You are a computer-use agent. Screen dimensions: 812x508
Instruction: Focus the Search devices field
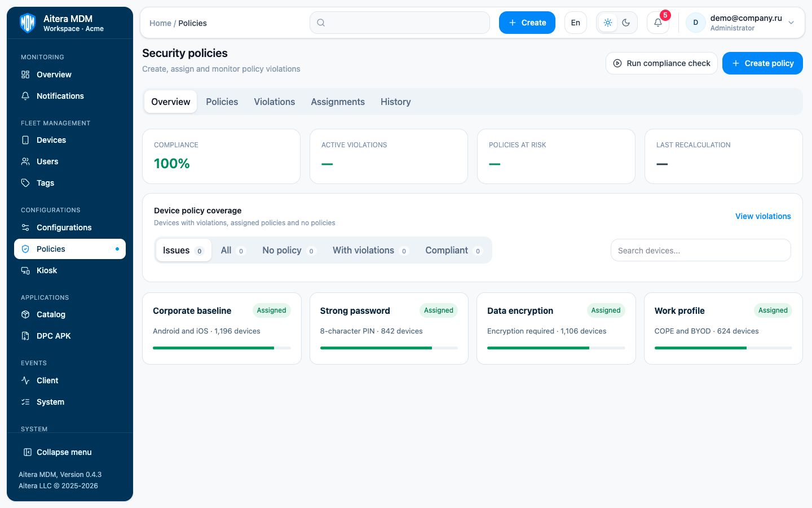tap(701, 250)
